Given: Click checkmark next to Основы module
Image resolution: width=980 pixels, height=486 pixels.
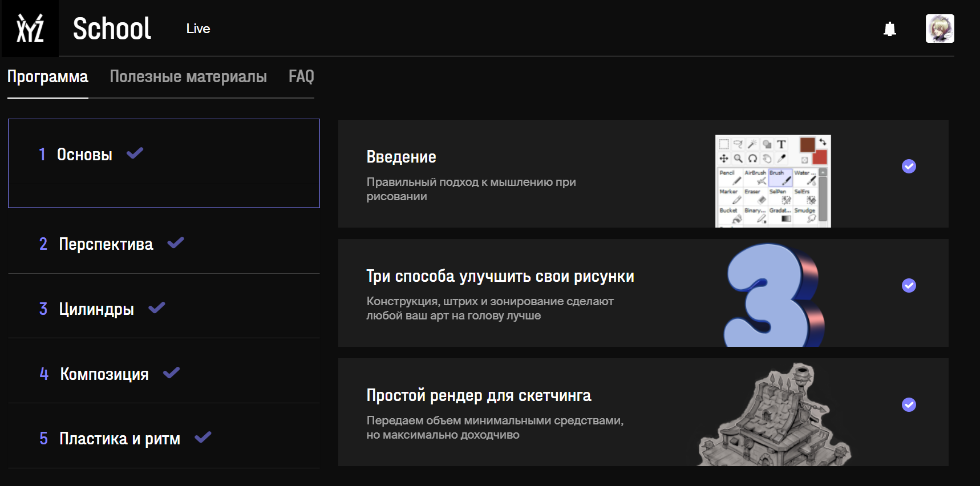Looking at the screenshot, I should (135, 153).
